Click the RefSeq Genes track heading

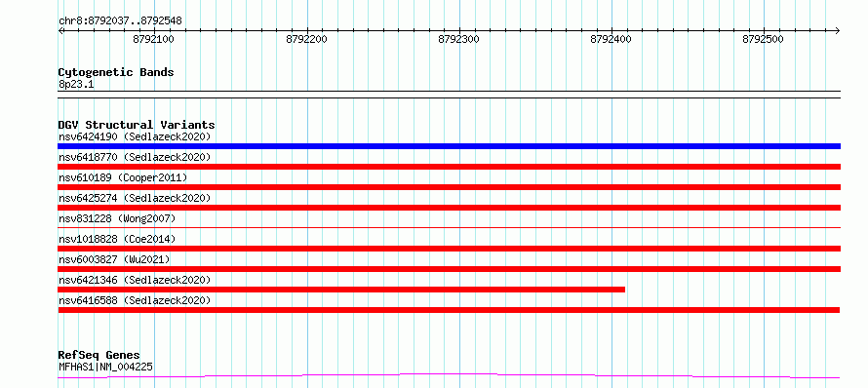click(x=99, y=356)
